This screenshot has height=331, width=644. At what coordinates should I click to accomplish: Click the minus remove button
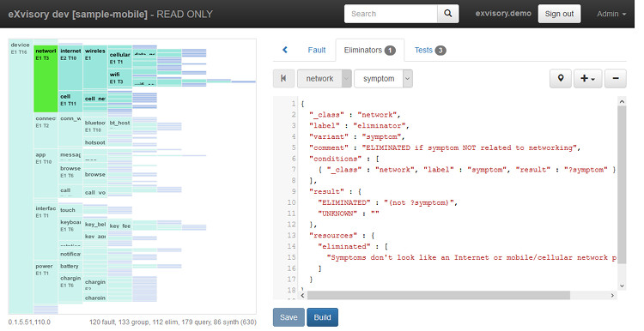(616, 78)
